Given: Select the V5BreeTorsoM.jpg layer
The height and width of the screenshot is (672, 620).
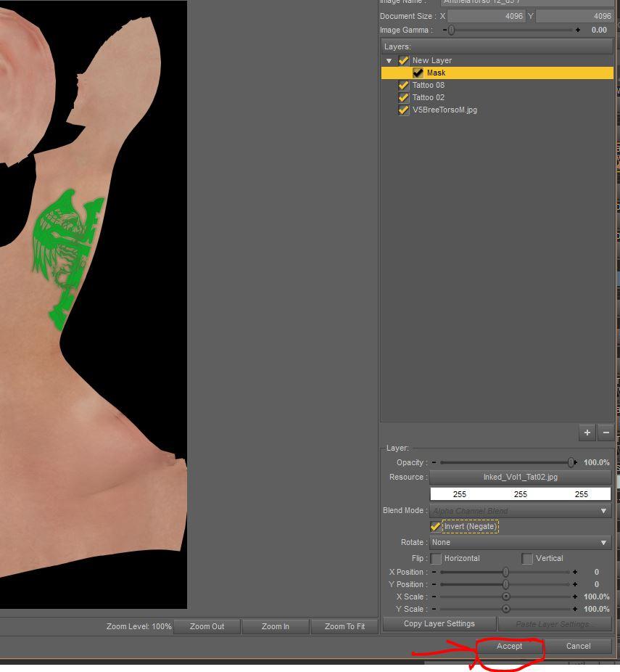Looking at the screenshot, I should [x=445, y=110].
